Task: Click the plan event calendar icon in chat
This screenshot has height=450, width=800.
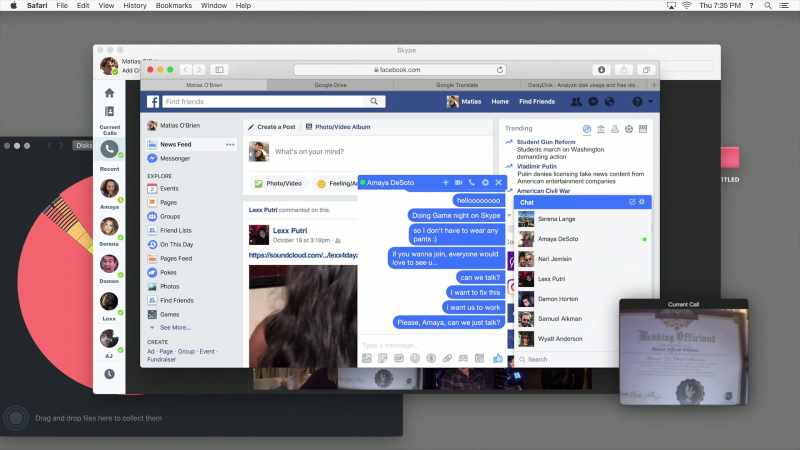Action: point(479,359)
